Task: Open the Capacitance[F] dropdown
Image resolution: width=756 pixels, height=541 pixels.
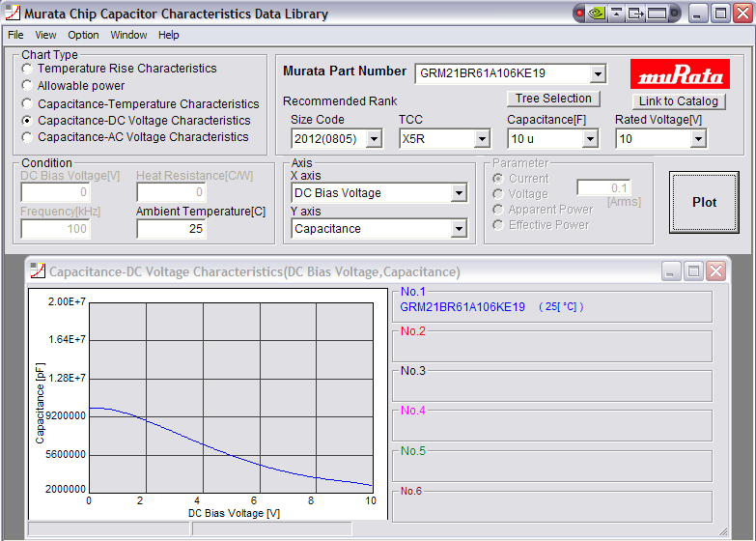Action: pyautogui.click(x=590, y=139)
